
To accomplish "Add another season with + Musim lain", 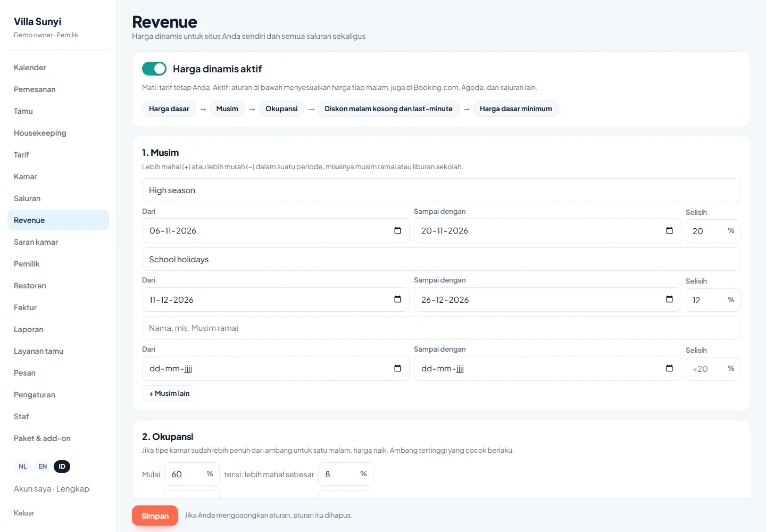I will pyautogui.click(x=169, y=393).
